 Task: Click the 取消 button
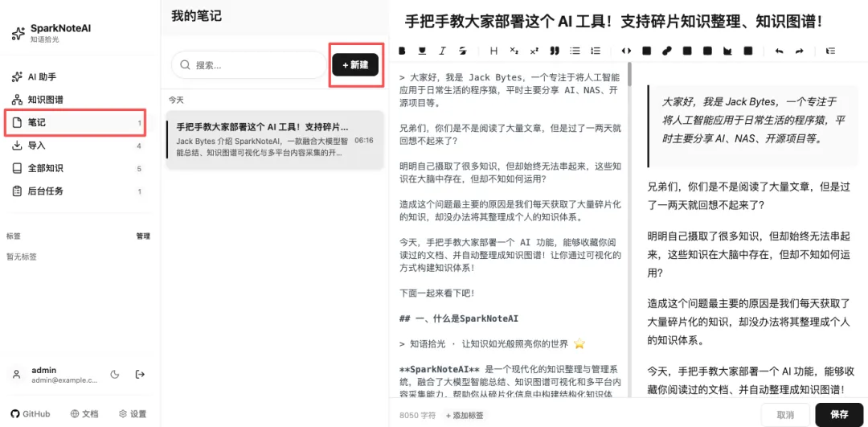pyautogui.click(x=785, y=414)
